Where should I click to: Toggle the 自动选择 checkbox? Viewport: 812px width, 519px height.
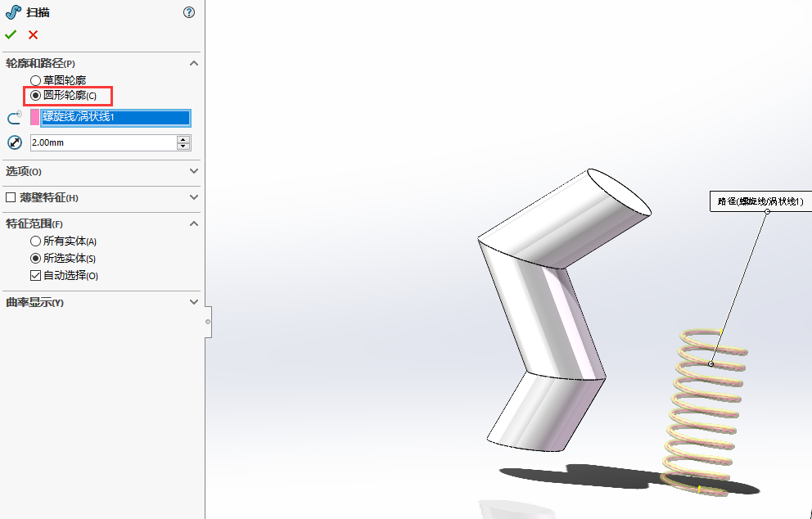pos(35,275)
